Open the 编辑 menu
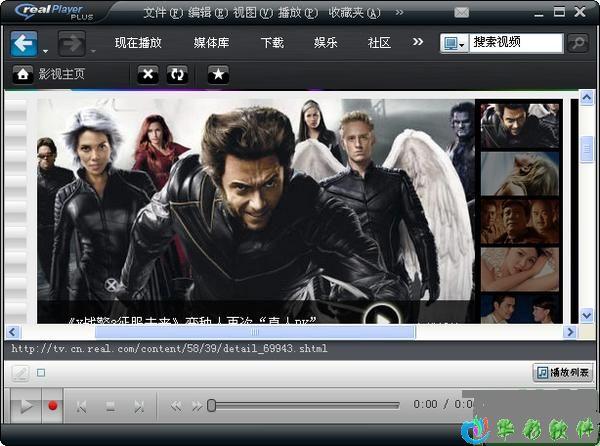Screen dimensions: 600x446 (x=208, y=13)
